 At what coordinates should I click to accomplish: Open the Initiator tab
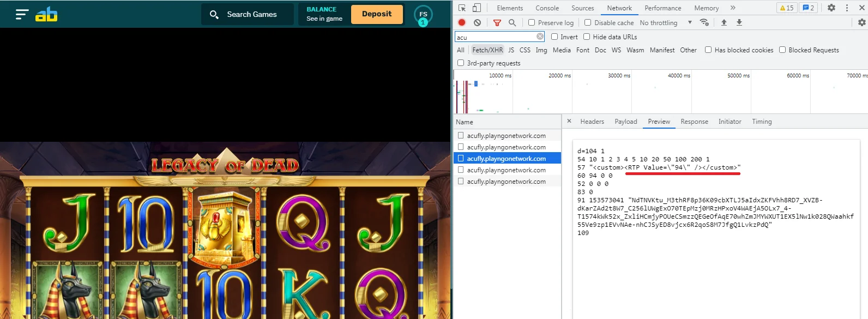tap(730, 122)
